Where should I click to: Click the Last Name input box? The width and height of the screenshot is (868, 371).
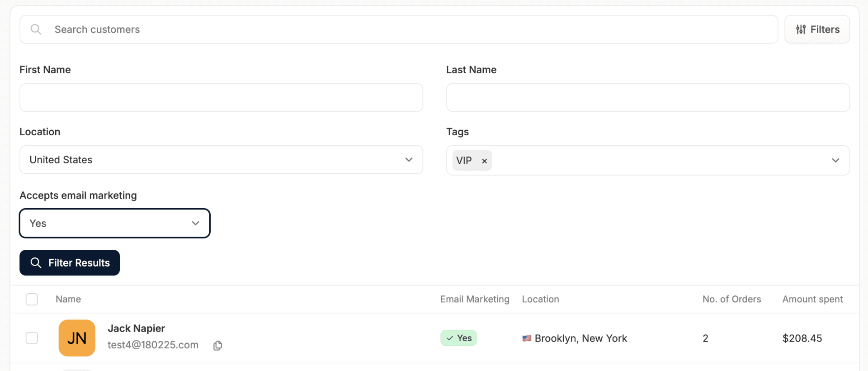647,97
